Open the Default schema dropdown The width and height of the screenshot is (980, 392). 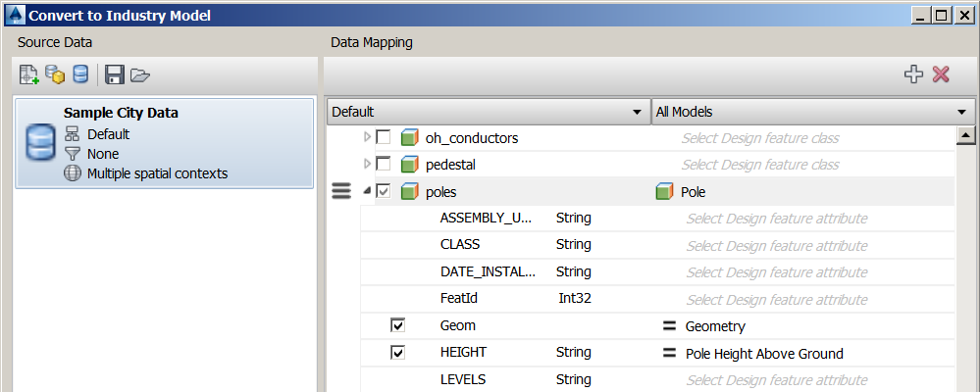click(x=487, y=112)
